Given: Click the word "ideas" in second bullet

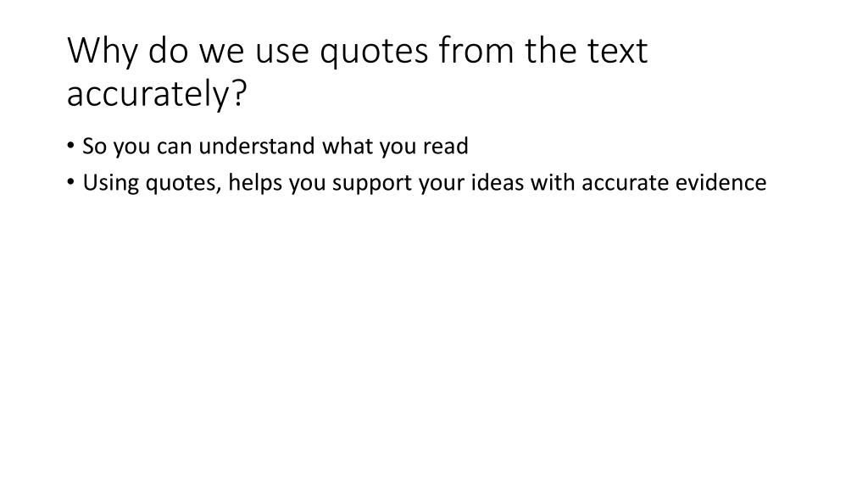Looking at the screenshot, I should tap(498, 182).
